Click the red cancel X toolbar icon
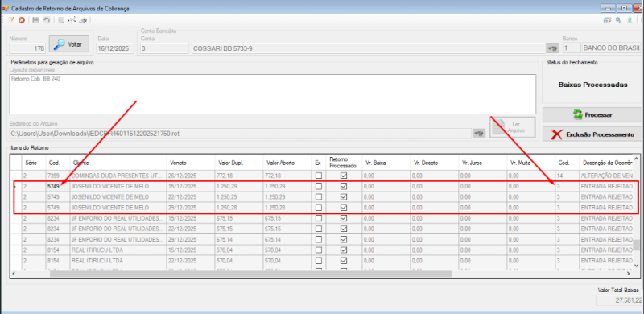Screen dimensions: 644x314 tap(22, 20)
